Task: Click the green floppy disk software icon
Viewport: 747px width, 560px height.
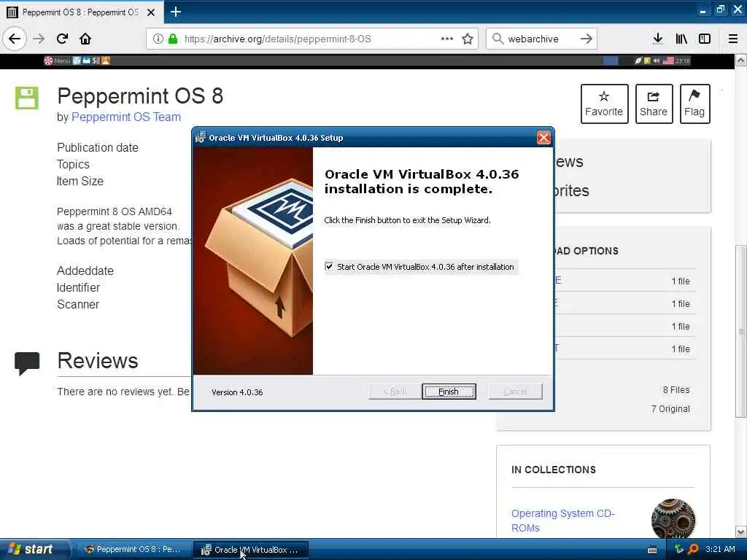Action: click(x=27, y=98)
